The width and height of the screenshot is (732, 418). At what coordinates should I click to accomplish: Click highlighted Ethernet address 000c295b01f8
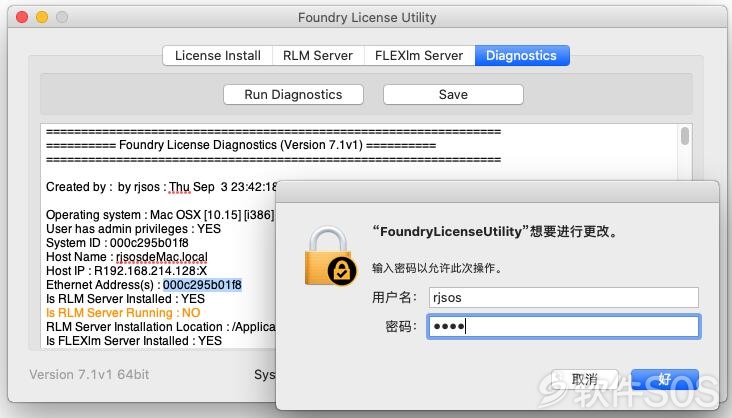click(202, 285)
